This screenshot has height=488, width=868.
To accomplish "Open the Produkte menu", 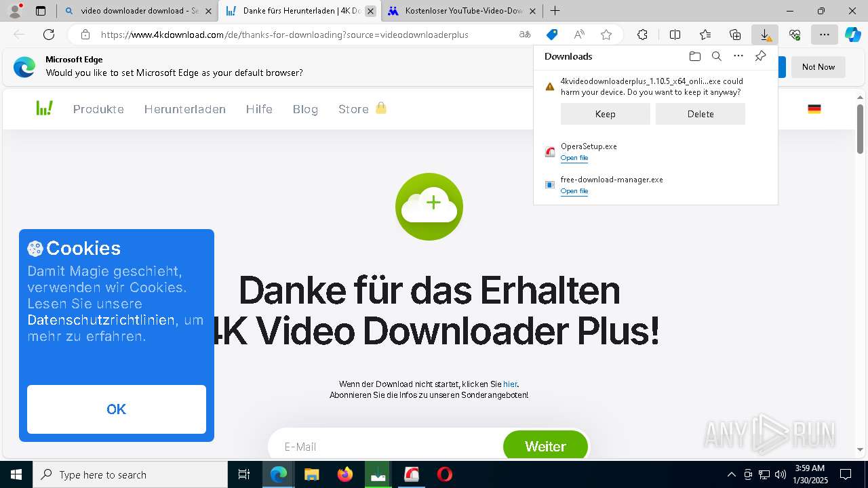I will [98, 109].
